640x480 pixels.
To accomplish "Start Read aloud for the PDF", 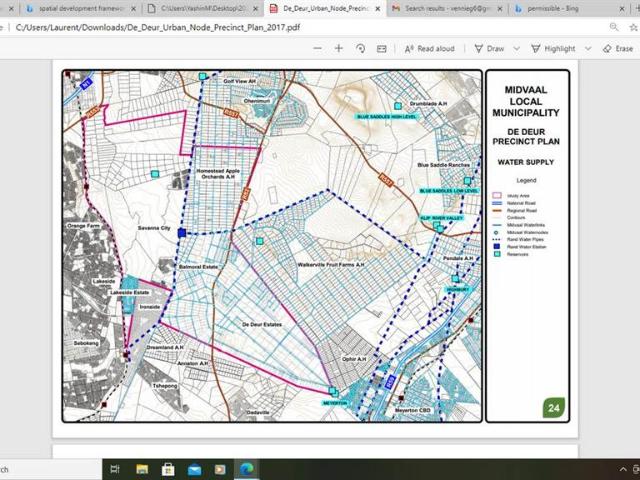I will (430, 48).
